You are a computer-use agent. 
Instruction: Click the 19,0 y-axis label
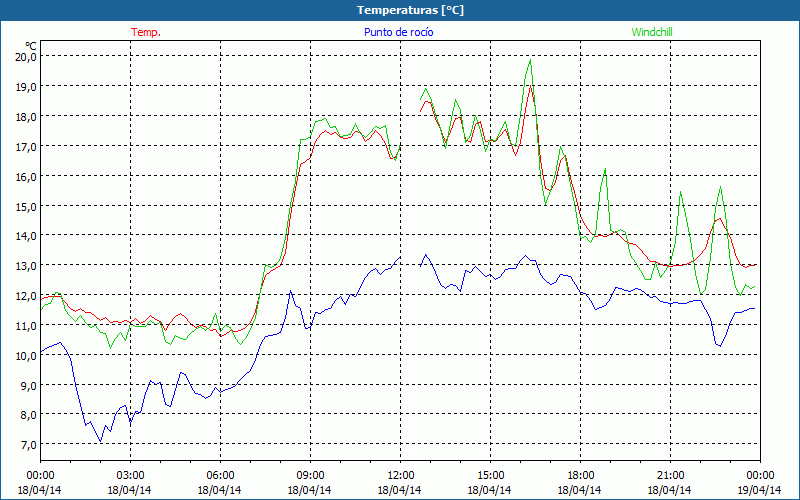click(x=27, y=87)
